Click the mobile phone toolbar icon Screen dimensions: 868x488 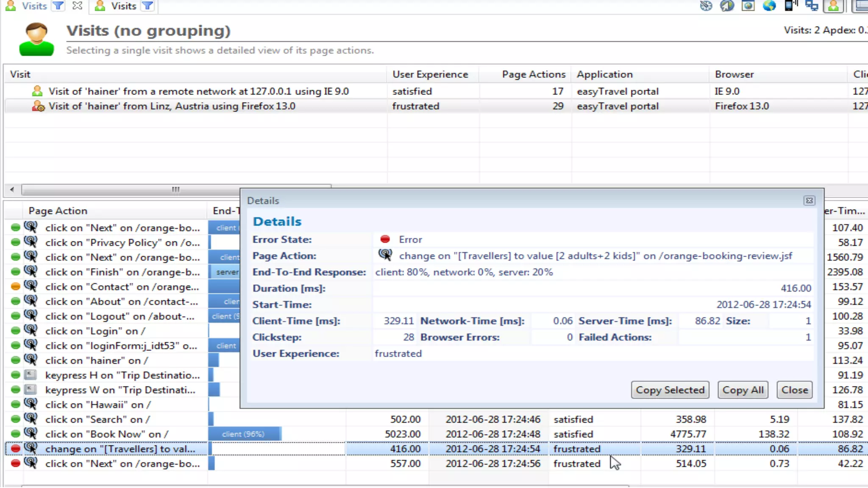click(790, 6)
